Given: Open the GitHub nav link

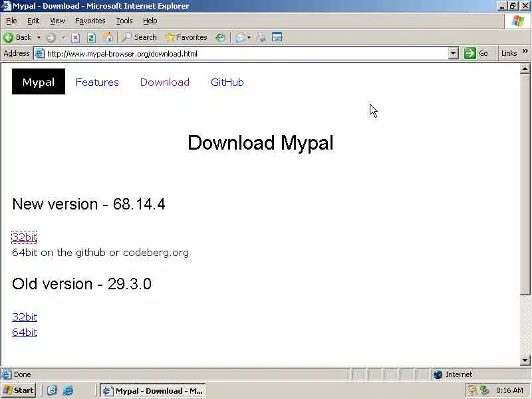Looking at the screenshot, I should coord(227,82).
